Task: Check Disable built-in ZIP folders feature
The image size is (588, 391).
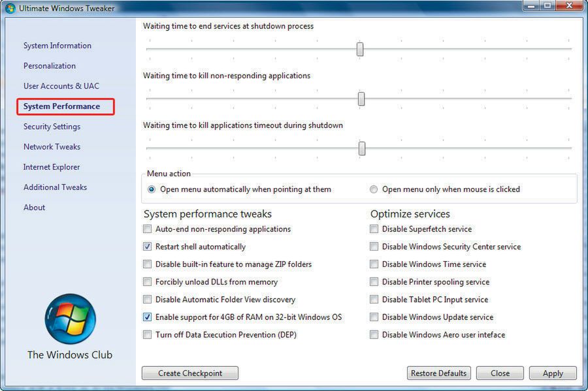Action: pos(148,264)
